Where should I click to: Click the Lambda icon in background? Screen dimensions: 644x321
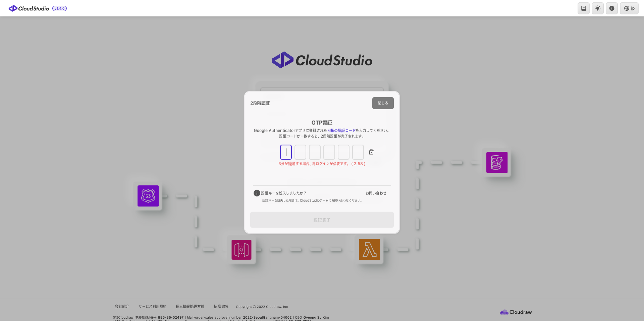click(369, 250)
